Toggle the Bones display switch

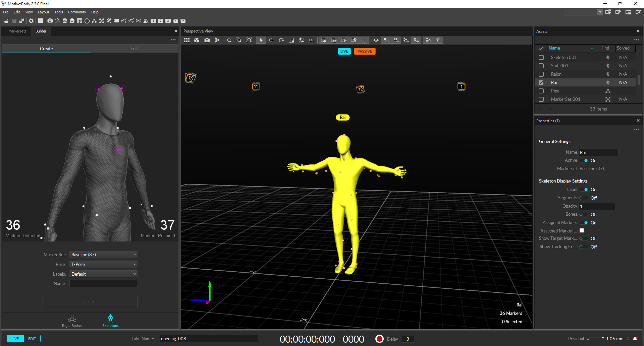tap(583, 214)
